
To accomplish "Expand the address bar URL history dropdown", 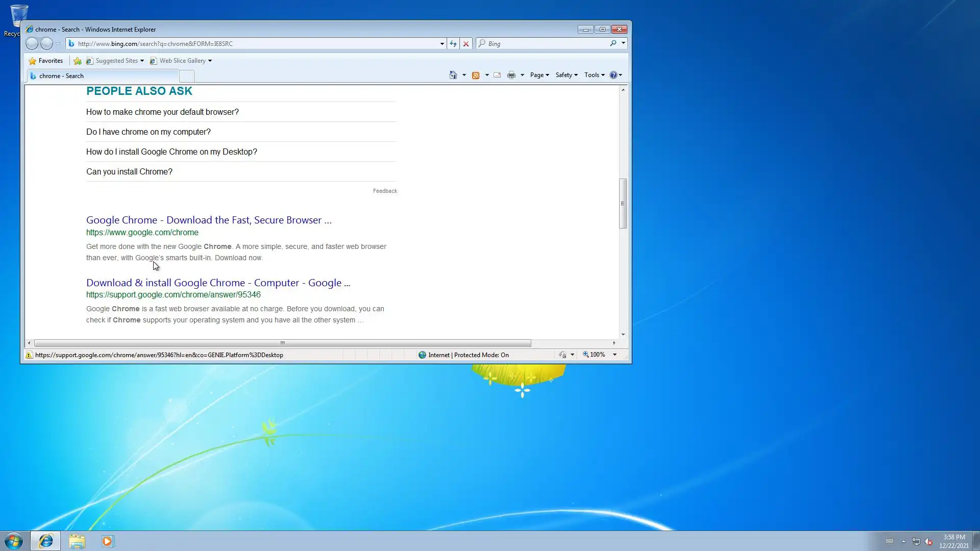I will 442,44.
